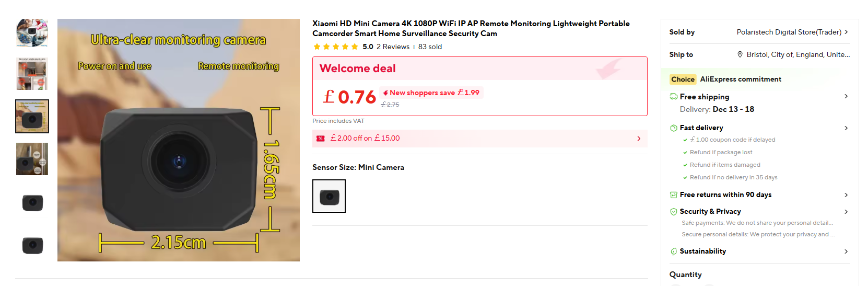Click the five-star rating icons

click(x=335, y=47)
